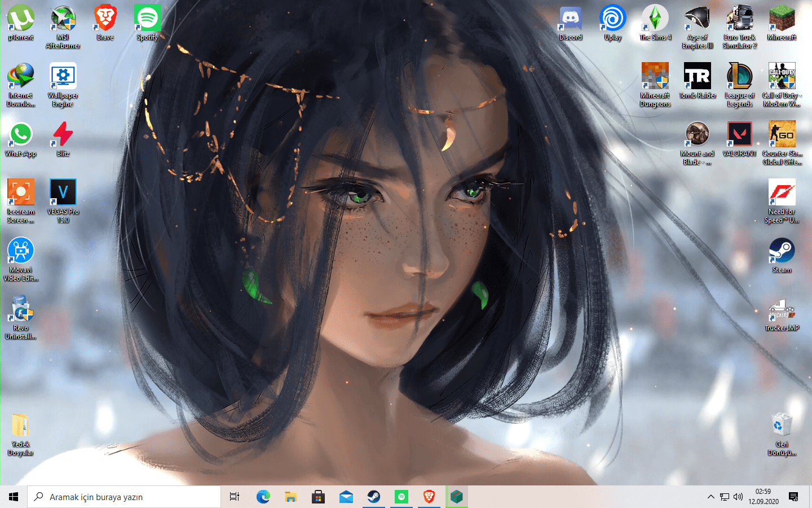Switch to Spotify on the taskbar

[401, 497]
